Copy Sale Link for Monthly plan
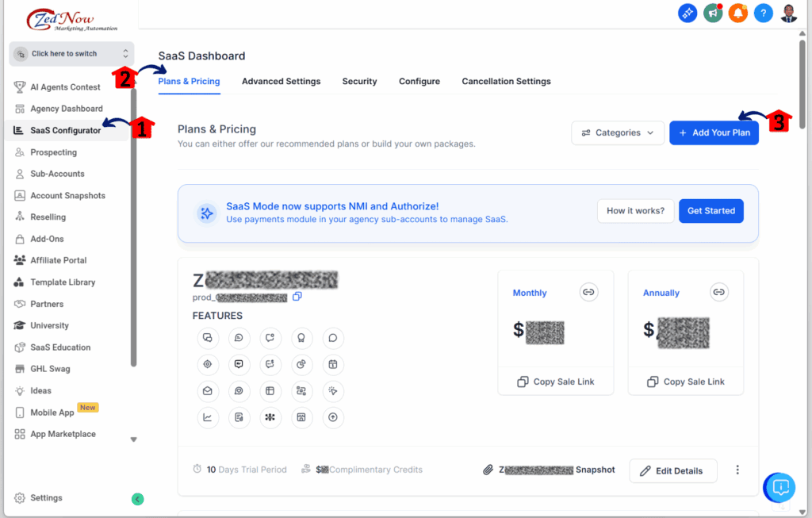The width and height of the screenshot is (812, 518). (x=556, y=382)
